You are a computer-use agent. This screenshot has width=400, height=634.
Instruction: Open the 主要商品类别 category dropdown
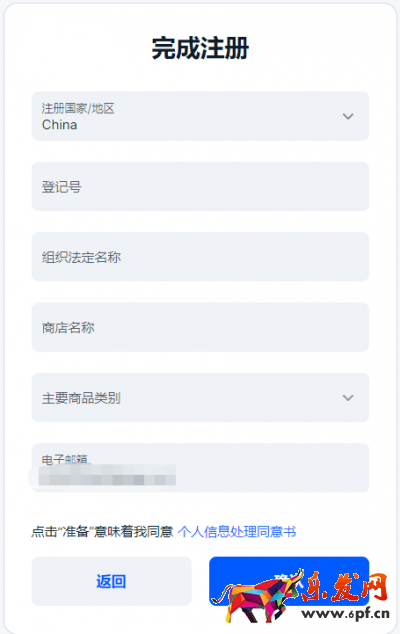pos(200,397)
